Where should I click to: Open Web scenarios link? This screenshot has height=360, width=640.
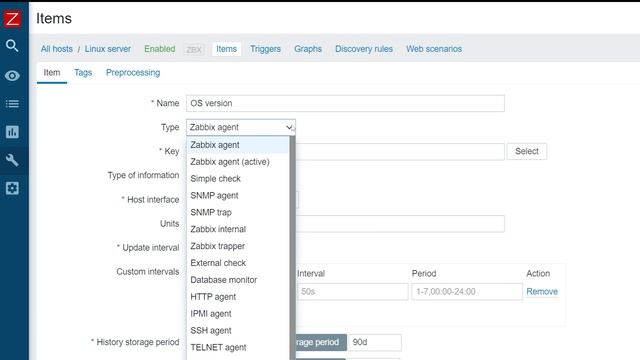[x=434, y=49]
